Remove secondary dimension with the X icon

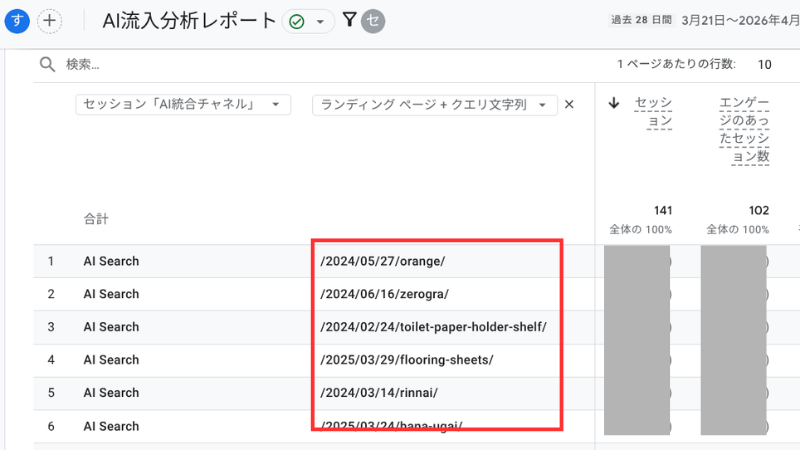click(x=569, y=105)
